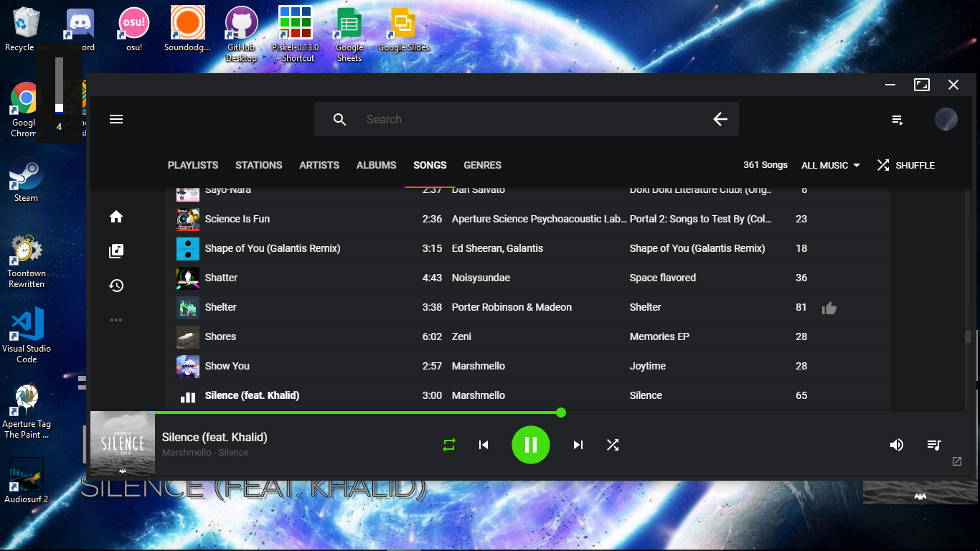Seek using the green progress slider
980x551 pixels.
(560, 413)
